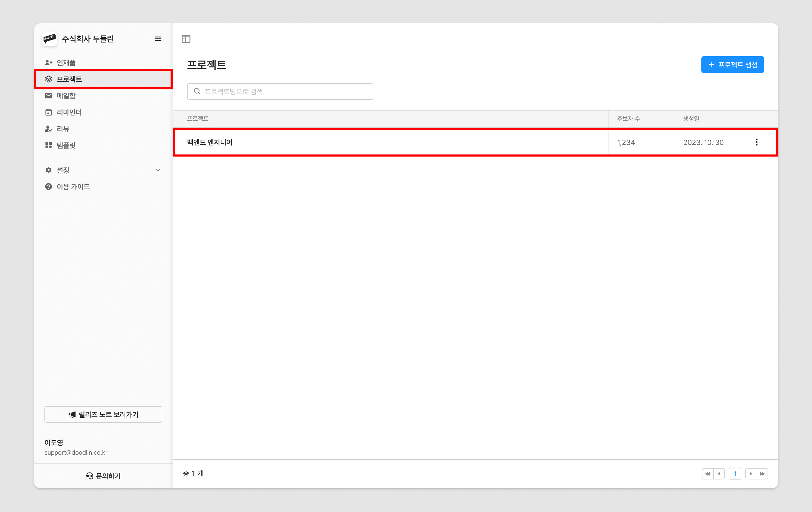Go to the first page of results
The width and height of the screenshot is (812, 512).
708,474
